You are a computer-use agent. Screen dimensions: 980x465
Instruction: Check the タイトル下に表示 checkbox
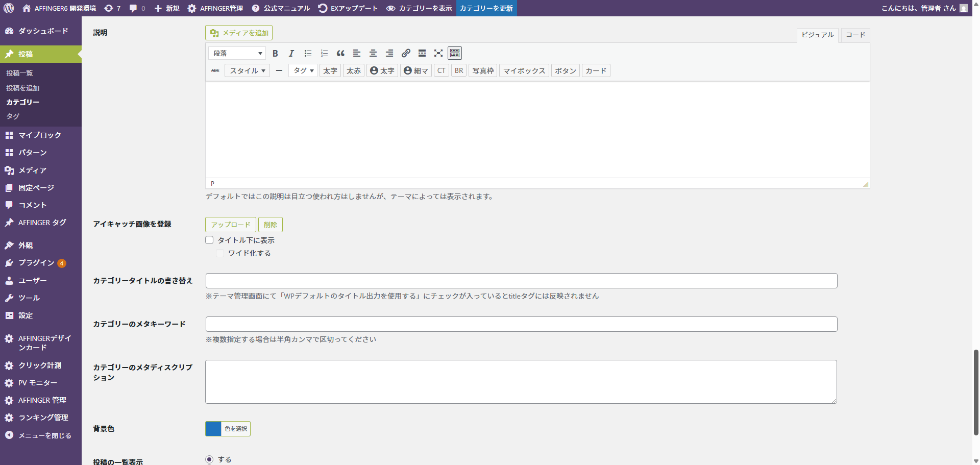tap(209, 240)
